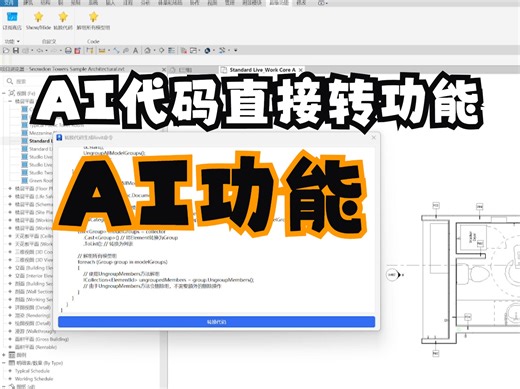Expand the 天花板平面 (Ceili… group
The width and height of the screenshot is (520, 389).
tap(10, 236)
